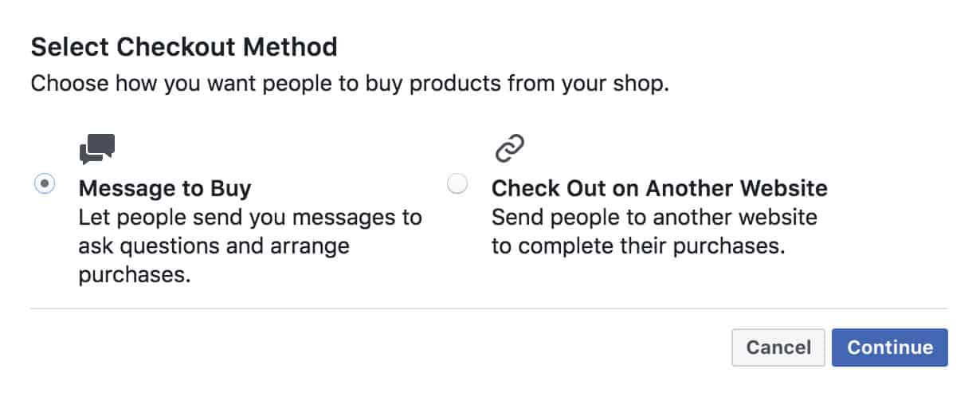Image resolution: width=980 pixels, height=397 pixels.
Task: Click the Check Out on Another Website label
Action: click(x=659, y=189)
